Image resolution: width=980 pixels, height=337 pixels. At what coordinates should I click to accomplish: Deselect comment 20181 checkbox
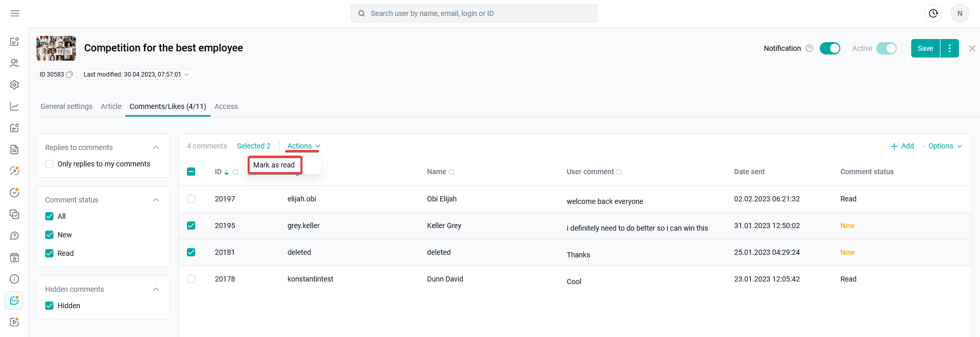pyautogui.click(x=191, y=252)
